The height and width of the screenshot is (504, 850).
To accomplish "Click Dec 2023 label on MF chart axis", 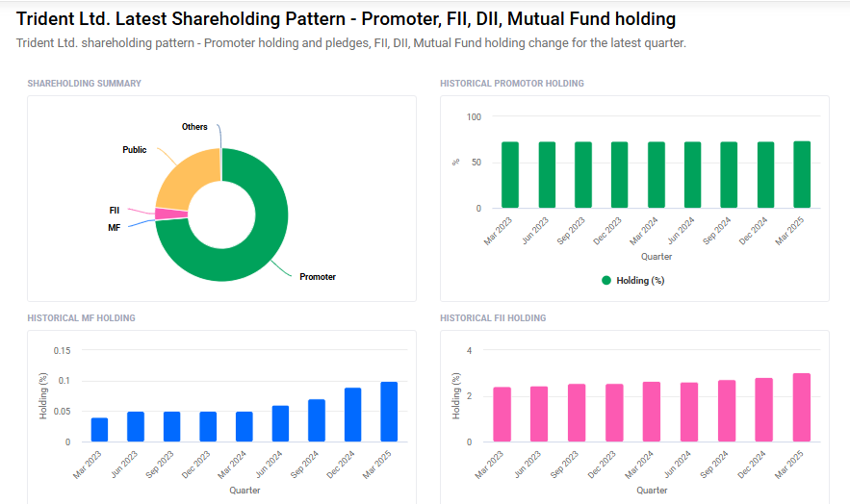I will coord(195,465).
